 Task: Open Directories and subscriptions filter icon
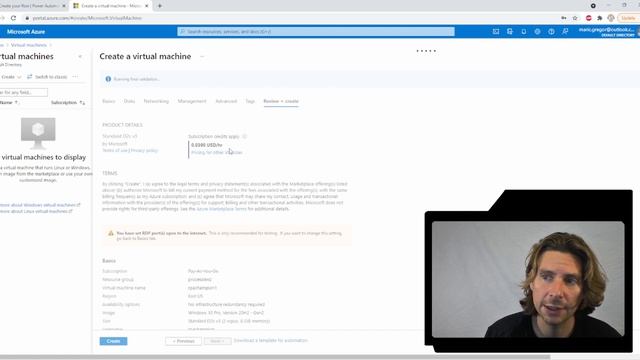tap(510, 31)
